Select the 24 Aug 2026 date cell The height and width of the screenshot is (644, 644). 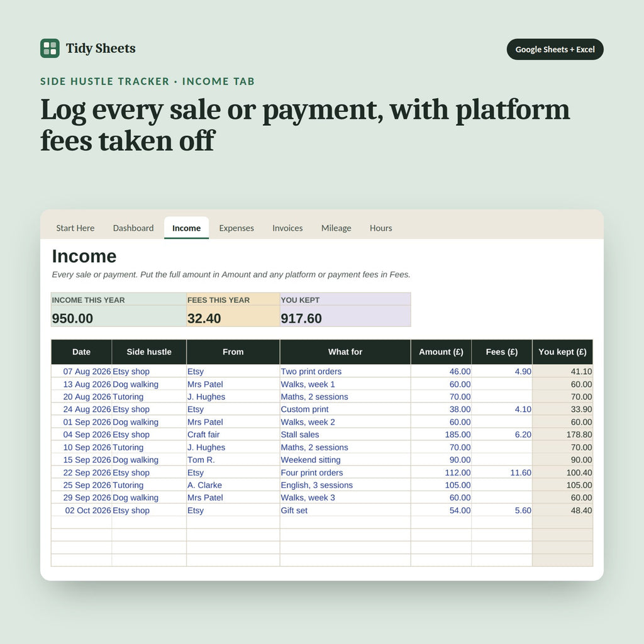click(x=81, y=409)
